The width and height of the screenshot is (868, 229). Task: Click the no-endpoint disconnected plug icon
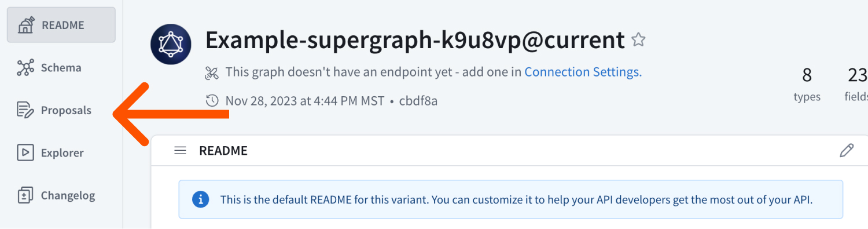[212, 73]
